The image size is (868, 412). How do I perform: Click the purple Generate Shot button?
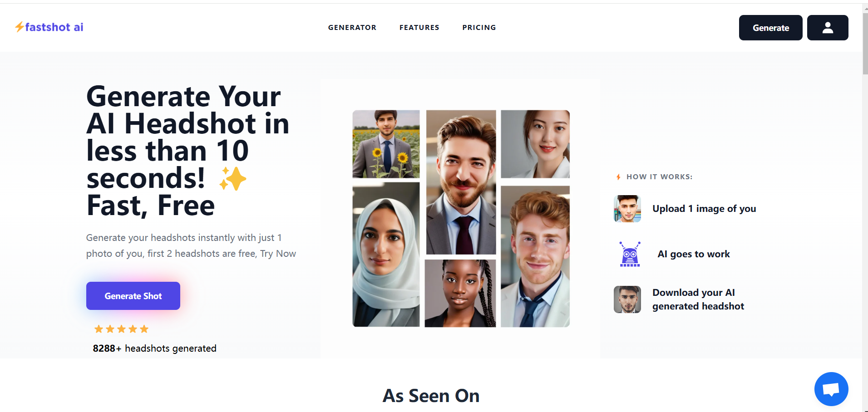coord(133,296)
